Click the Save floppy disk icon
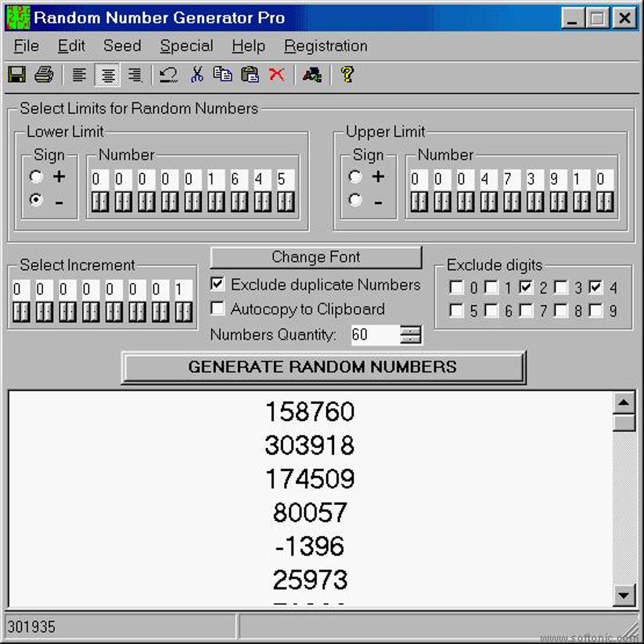644x644 pixels. click(17, 75)
